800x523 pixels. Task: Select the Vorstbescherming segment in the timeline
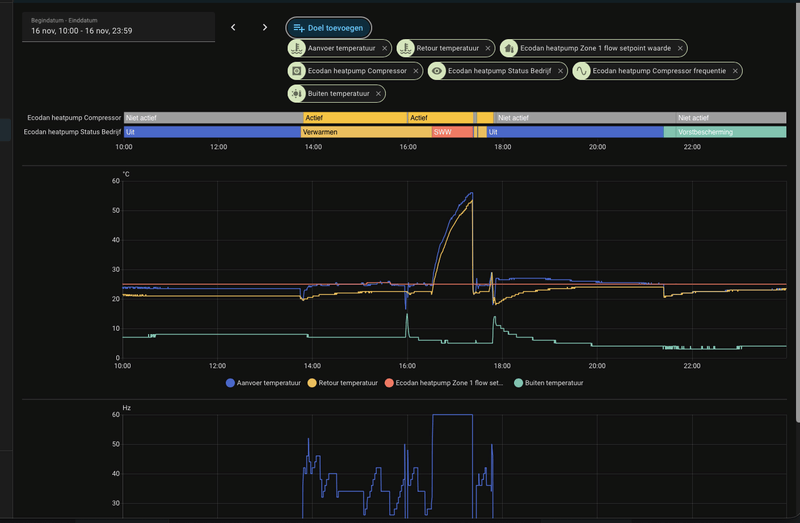724,132
